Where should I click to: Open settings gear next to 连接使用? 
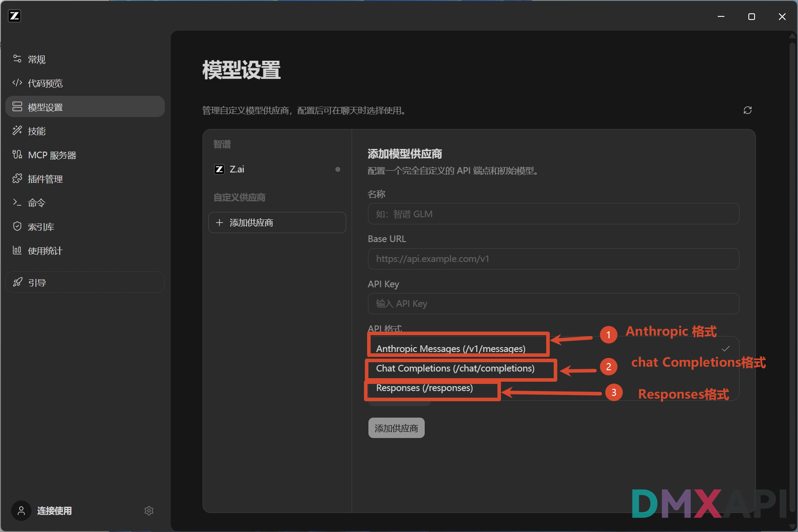tap(149, 511)
